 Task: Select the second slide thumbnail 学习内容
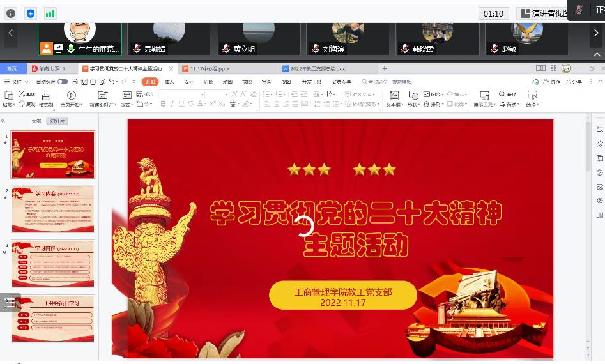[x=53, y=209]
